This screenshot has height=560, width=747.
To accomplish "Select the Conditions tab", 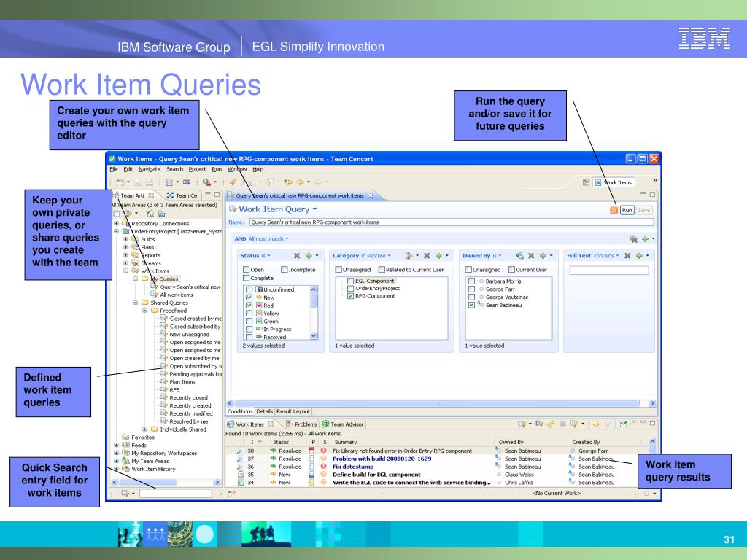I will (239, 411).
